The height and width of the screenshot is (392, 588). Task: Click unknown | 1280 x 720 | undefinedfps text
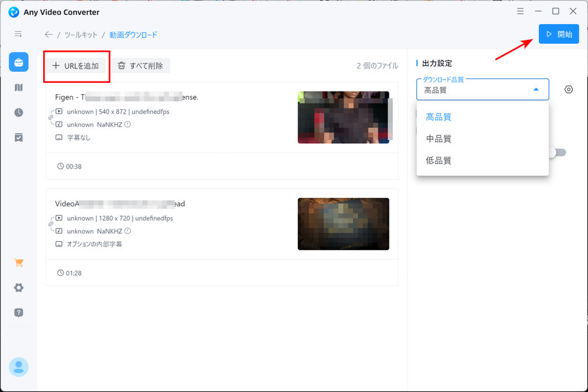pos(120,218)
